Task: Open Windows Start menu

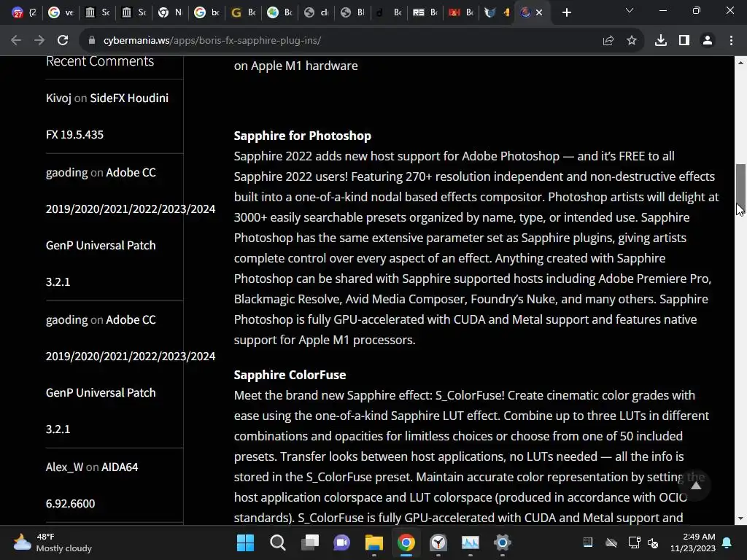Action: [245, 542]
